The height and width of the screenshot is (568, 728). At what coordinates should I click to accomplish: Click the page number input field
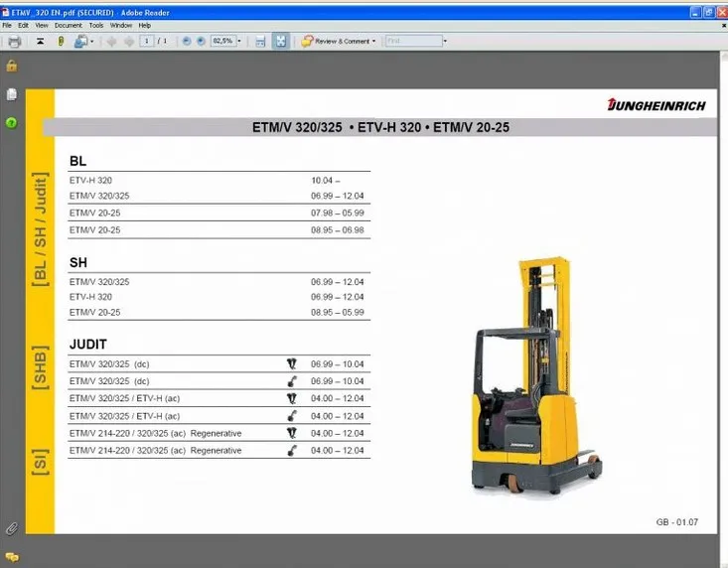147,41
